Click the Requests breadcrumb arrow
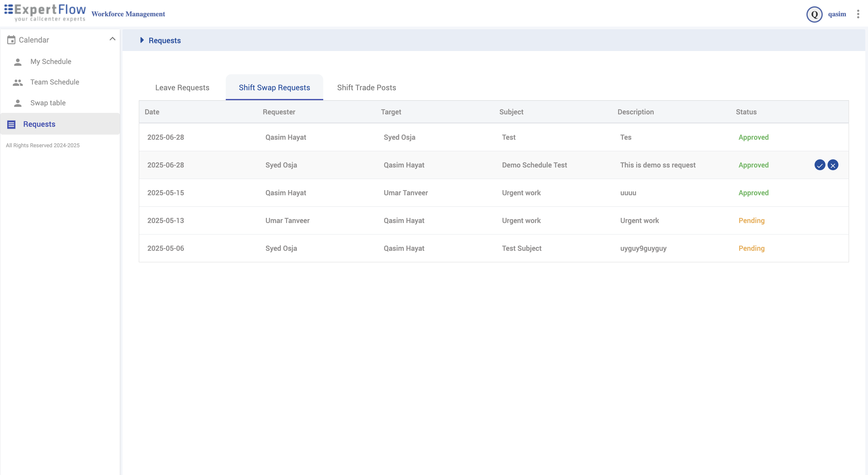This screenshot has height=475, width=868. coord(142,40)
